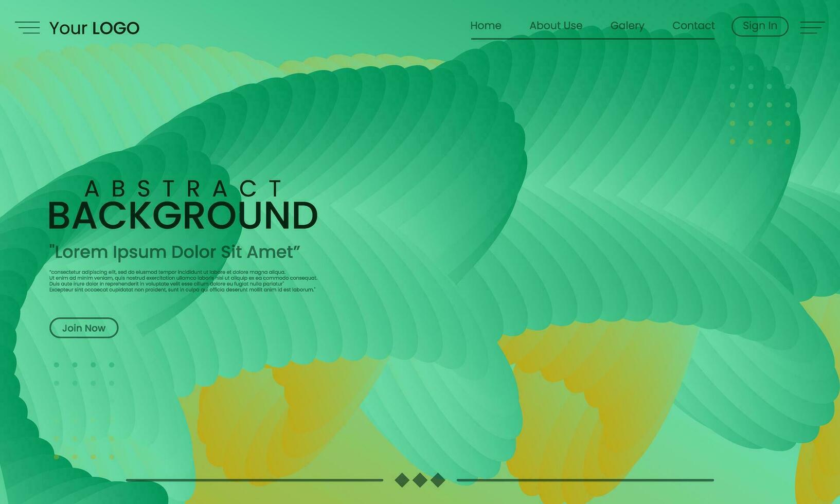Select the "consectetur adipiscing elit" paragraph text
Screen dimensions: 840x504
183,281
